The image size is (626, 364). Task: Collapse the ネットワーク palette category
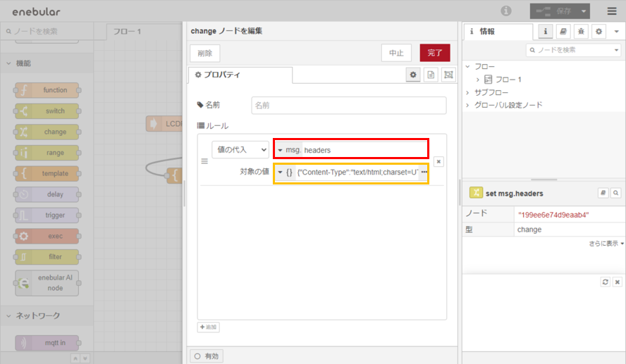(47, 315)
